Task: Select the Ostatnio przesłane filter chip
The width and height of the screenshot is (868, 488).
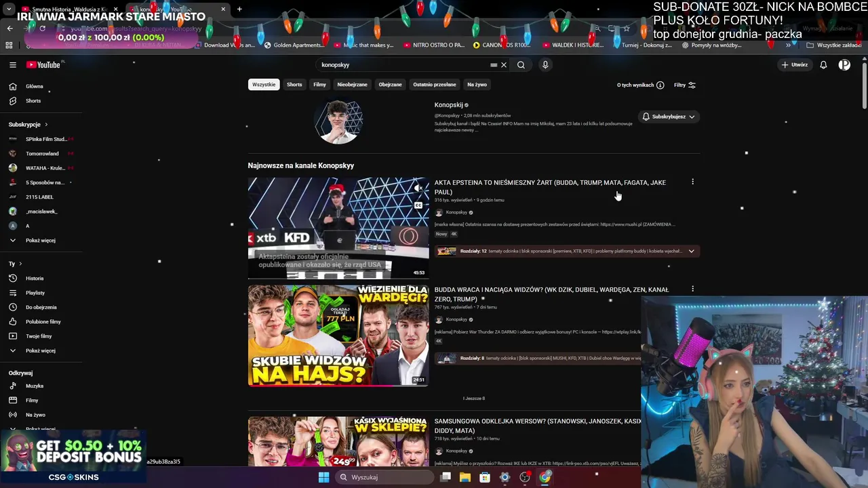Action: click(435, 85)
